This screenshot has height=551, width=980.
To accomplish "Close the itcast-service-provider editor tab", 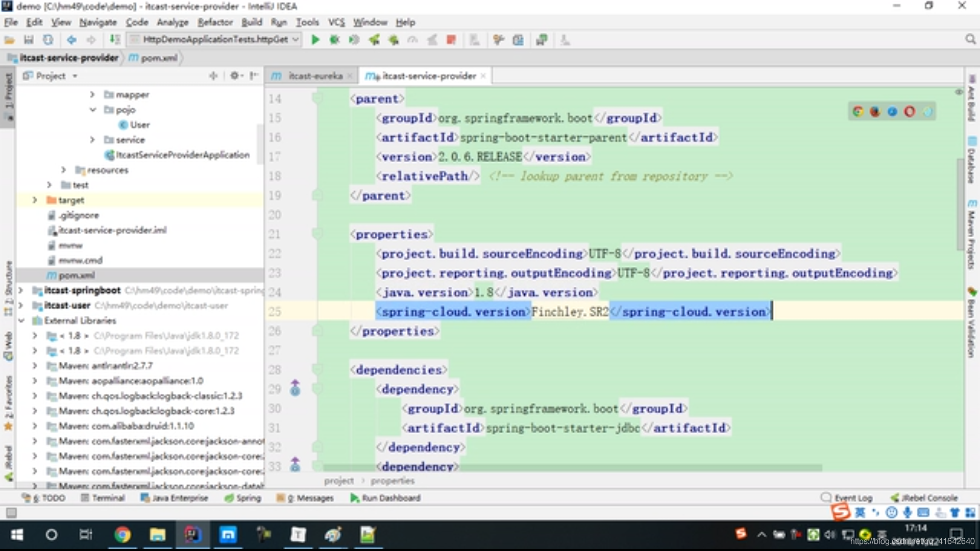I will pos(483,76).
